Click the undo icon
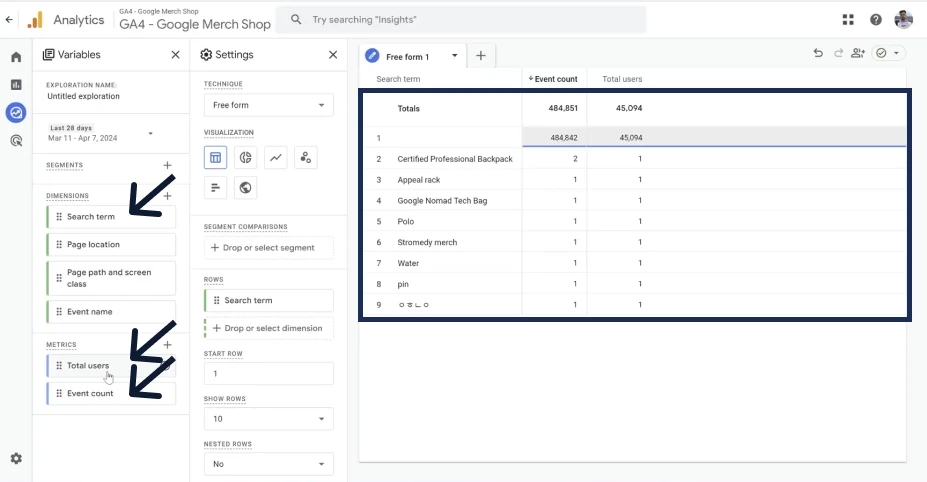The width and height of the screenshot is (927, 482). (818, 53)
